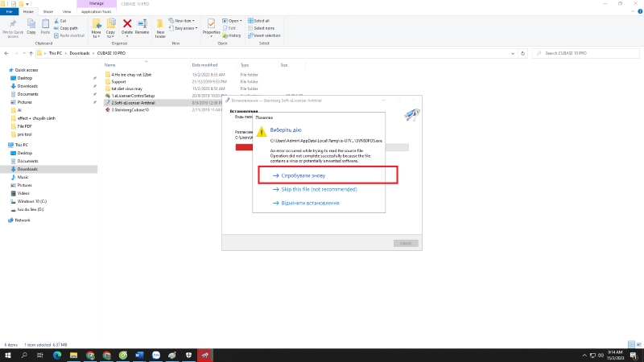Screen dimensions: 644x362
Task: Go up one folder level arrow
Action: (x=31, y=53)
